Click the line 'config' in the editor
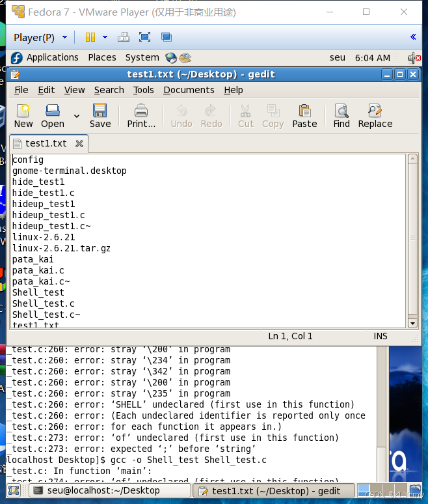The image size is (428, 504). pos(28,160)
